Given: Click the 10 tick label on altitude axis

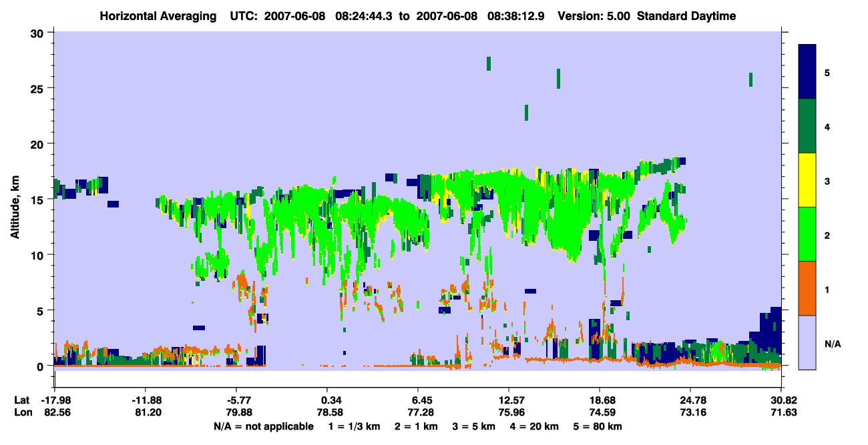Looking at the screenshot, I should point(38,255).
